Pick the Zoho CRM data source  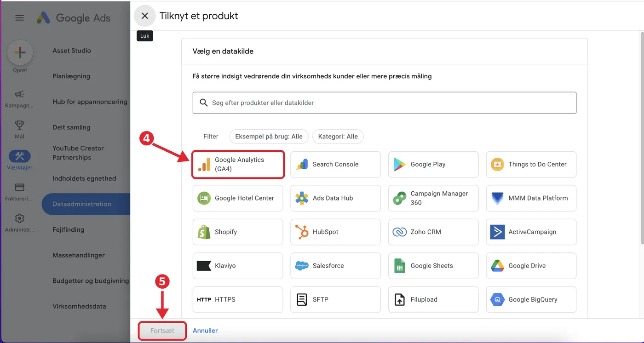[433, 232]
